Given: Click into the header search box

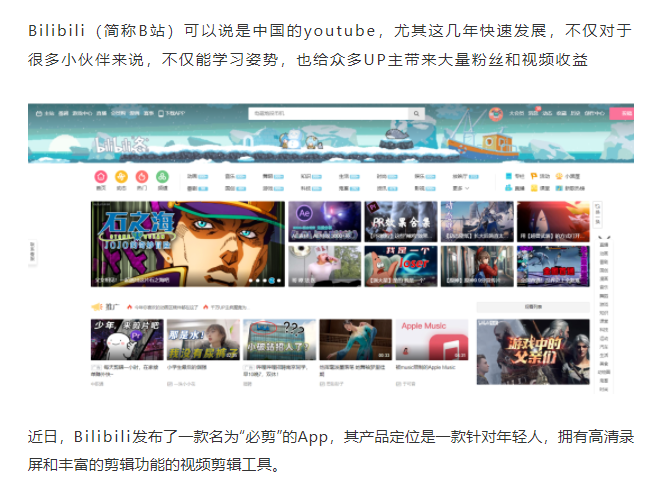Looking at the screenshot, I should tap(328, 113).
